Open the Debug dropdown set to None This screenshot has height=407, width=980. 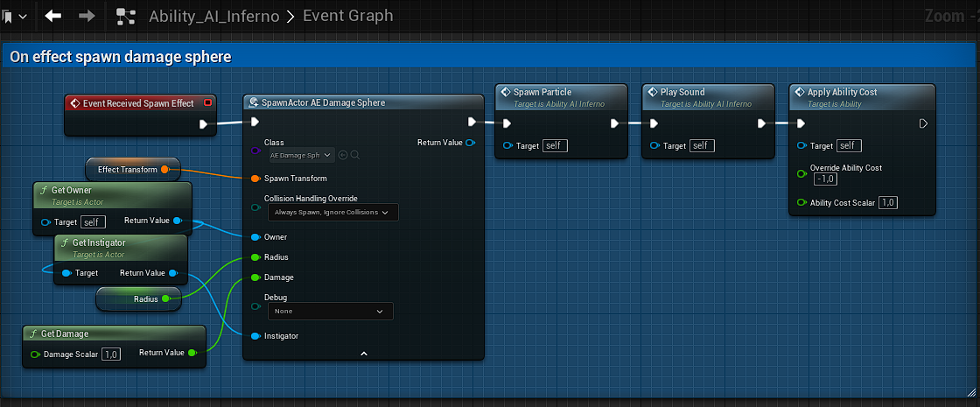pos(329,311)
